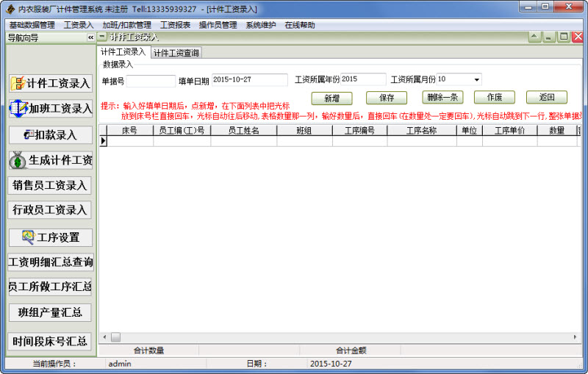Expand the 工资所属月份 dropdown
Viewport: 588px width, 374px height.
point(476,79)
